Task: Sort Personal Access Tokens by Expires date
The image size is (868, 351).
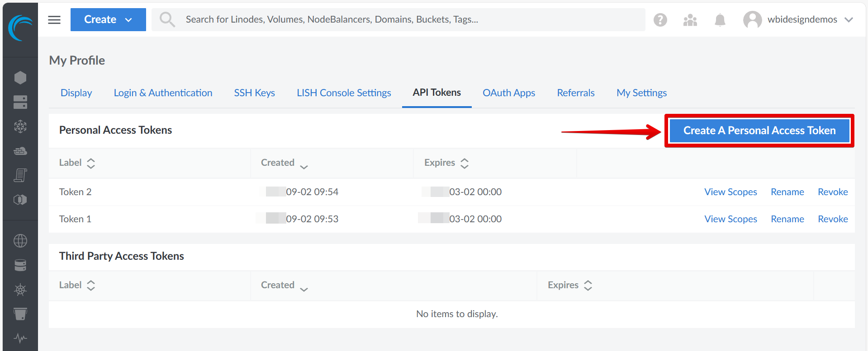Action: 446,163
